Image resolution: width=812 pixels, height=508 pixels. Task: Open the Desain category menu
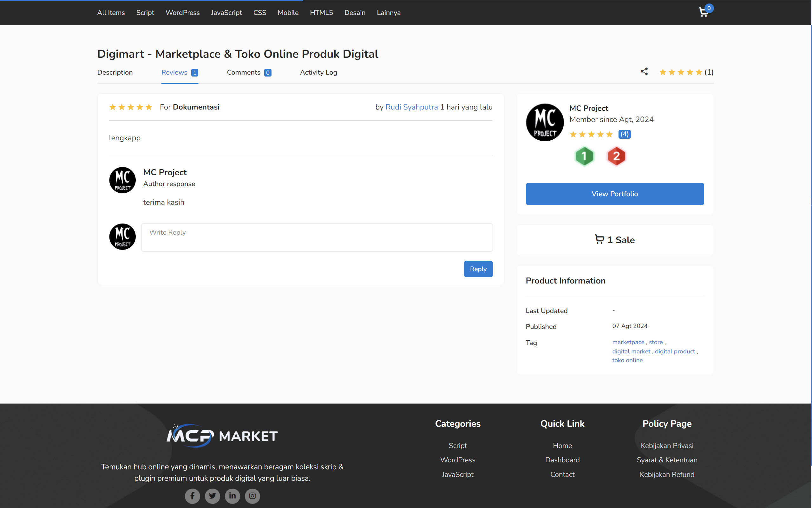(x=355, y=12)
